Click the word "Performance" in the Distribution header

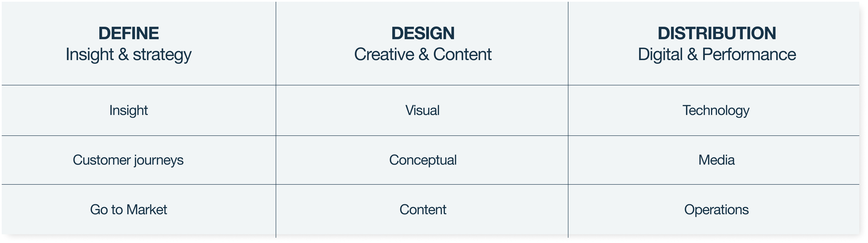pos(749,54)
